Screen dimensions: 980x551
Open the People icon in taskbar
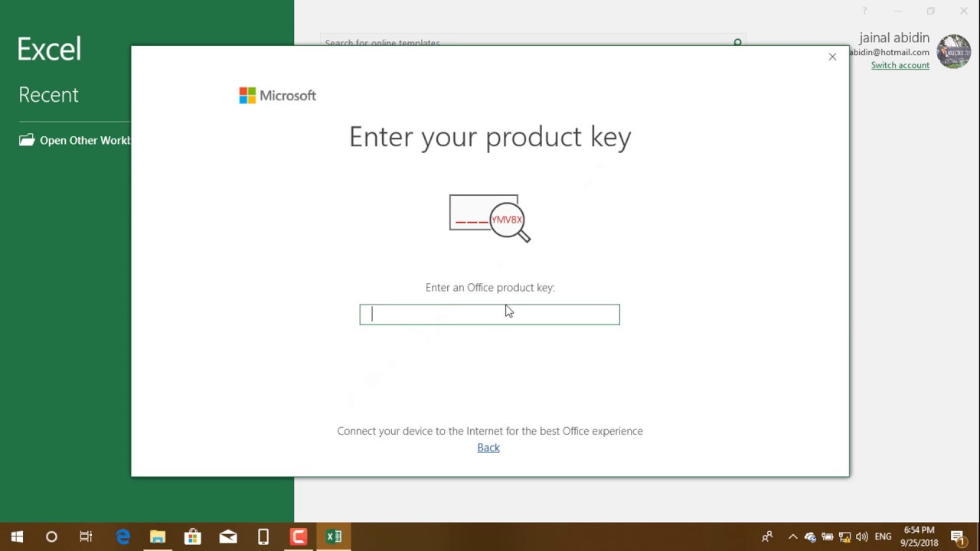pos(766,536)
